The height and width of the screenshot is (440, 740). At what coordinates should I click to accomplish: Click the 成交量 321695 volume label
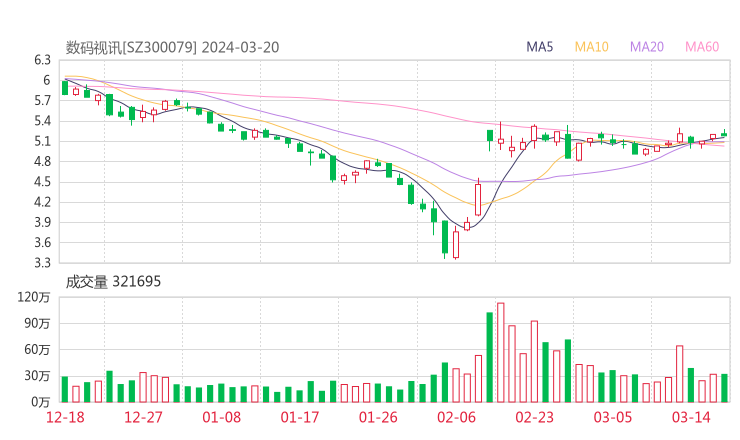coord(113,282)
